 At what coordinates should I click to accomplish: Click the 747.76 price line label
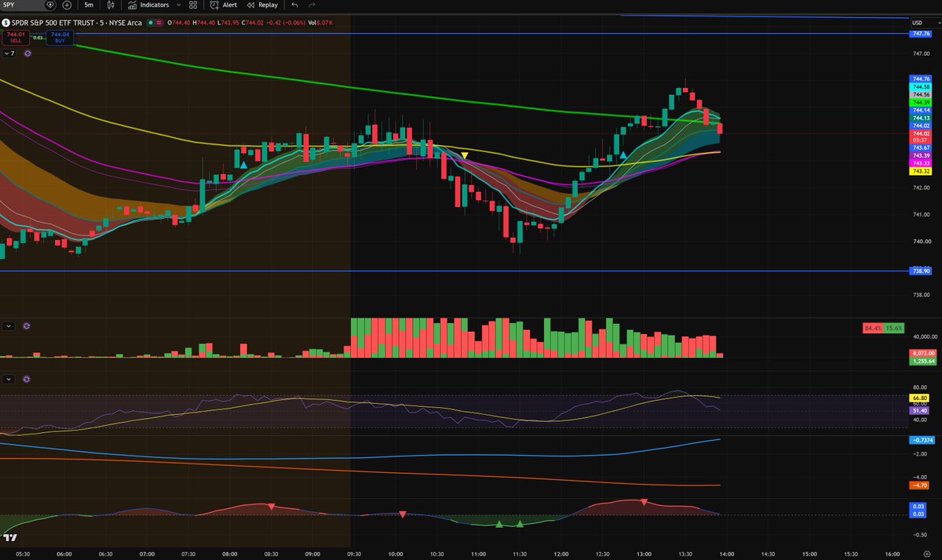[920, 34]
